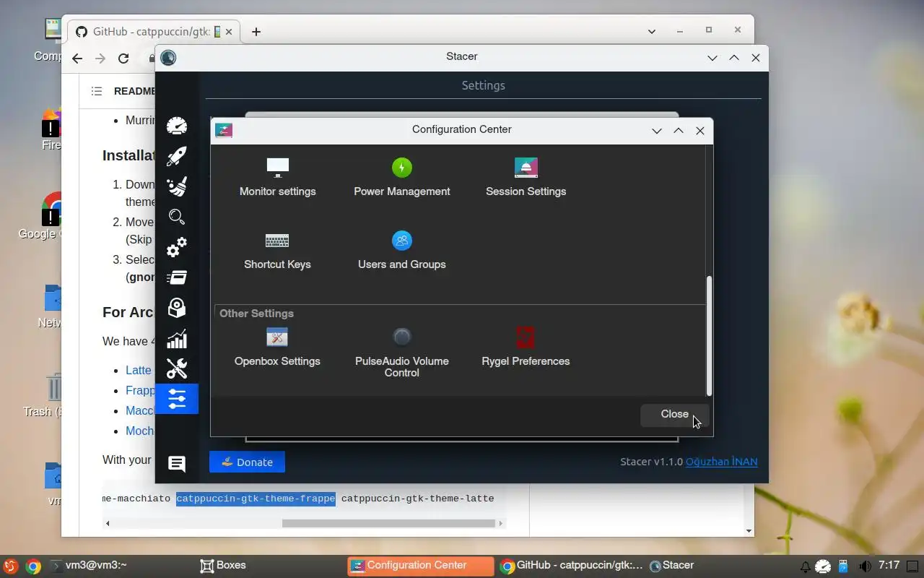This screenshot has height=578, width=924.
Task: Click code block scroll-left arrow
Action: (x=108, y=523)
